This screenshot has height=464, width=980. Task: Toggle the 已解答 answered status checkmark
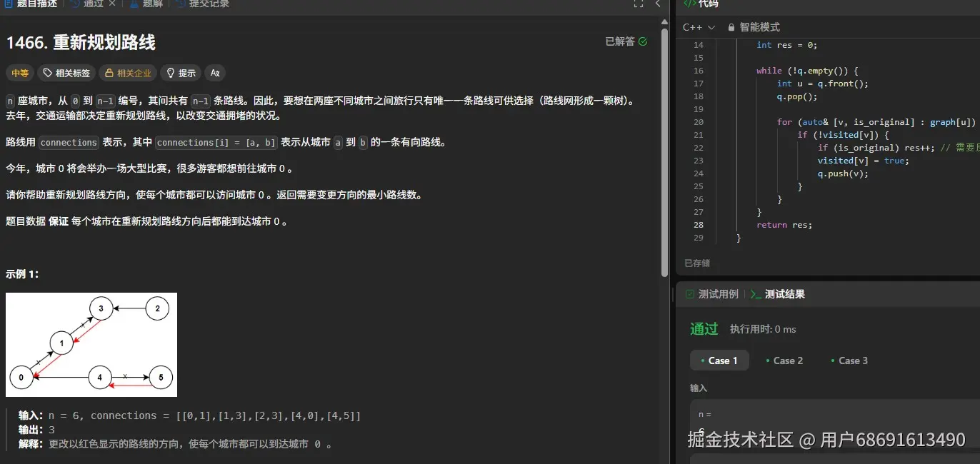[x=641, y=41]
